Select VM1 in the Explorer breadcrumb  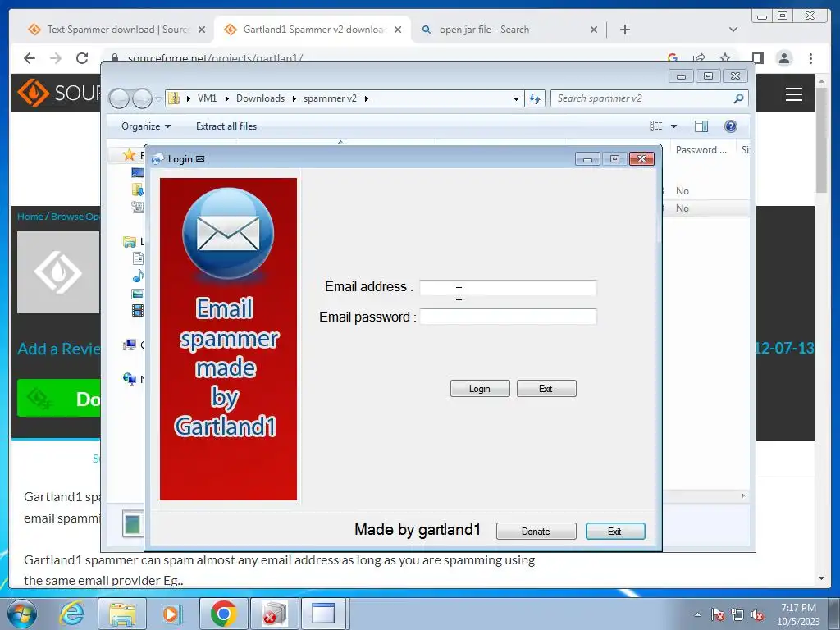point(207,98)
